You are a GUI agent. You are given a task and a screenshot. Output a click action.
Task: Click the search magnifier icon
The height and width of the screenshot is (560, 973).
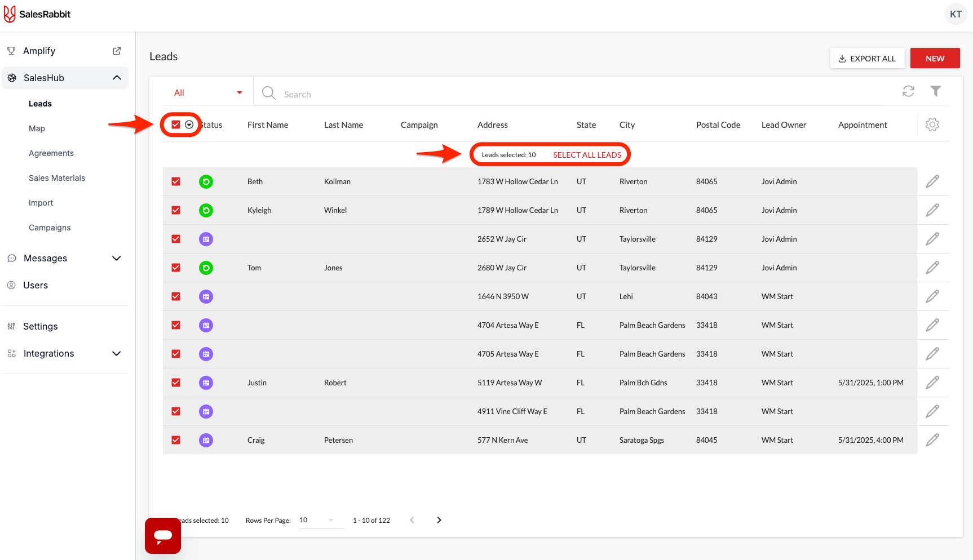269,93
